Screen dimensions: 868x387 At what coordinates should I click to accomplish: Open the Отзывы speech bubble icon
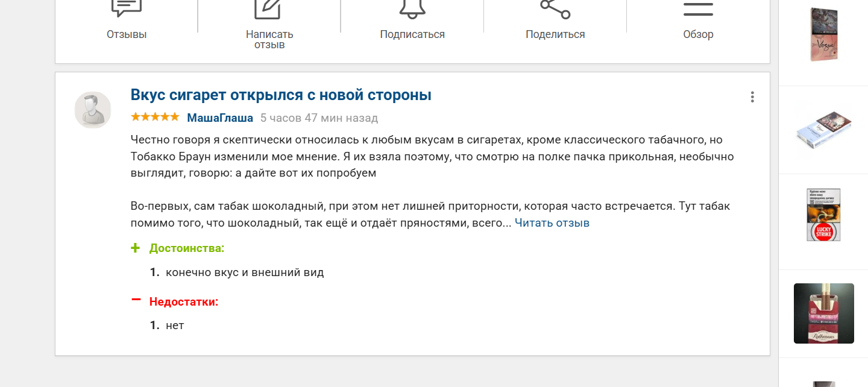pyautogui.click(x=127, y=7)
